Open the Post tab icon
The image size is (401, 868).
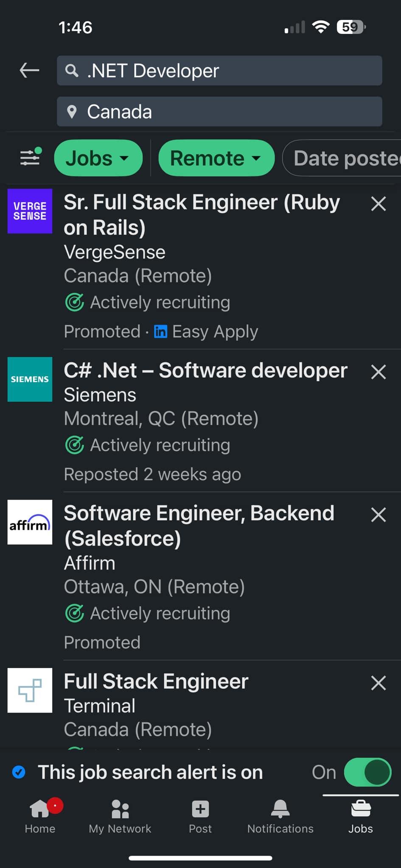200,816
